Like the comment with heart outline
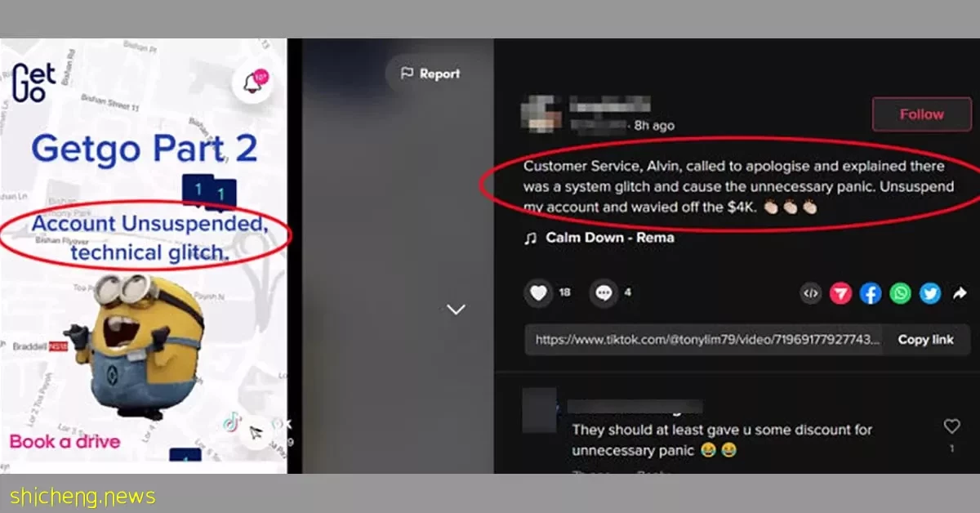 [951, 426]
